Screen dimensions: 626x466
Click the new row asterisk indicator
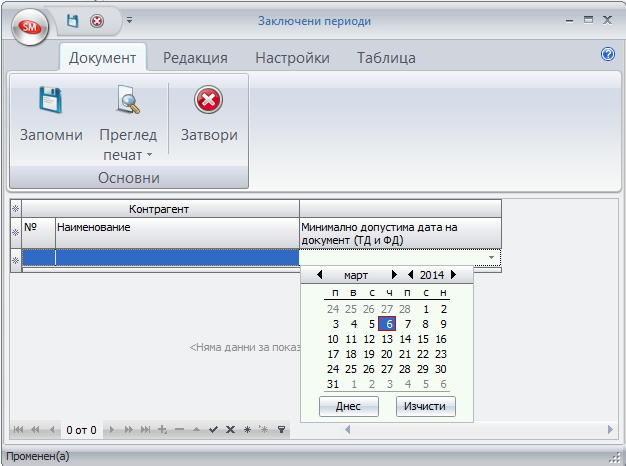pyautogui.click(x=16, y=261)
